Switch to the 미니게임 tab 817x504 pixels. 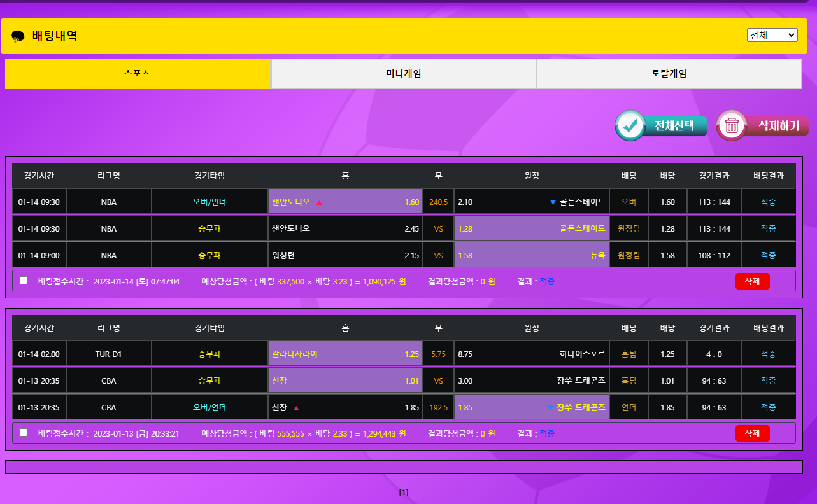tap(403, 74)
